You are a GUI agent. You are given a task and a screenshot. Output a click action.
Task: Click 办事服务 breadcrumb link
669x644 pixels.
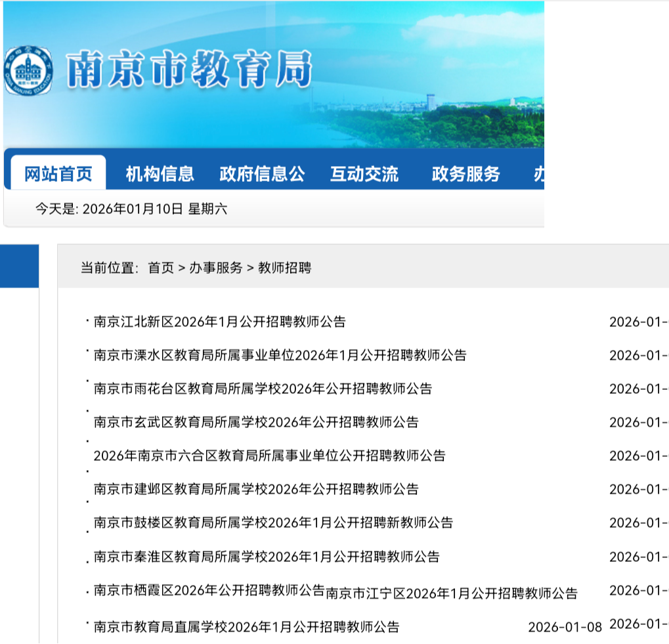[216, 268]
